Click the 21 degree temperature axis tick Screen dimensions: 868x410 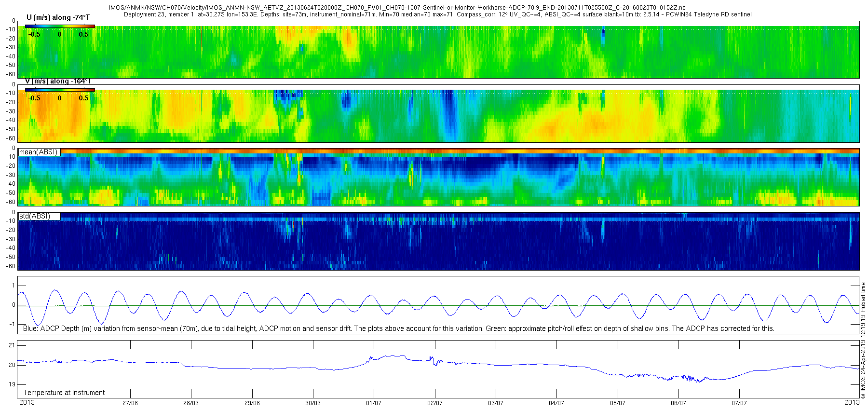[x=13, y=345]
